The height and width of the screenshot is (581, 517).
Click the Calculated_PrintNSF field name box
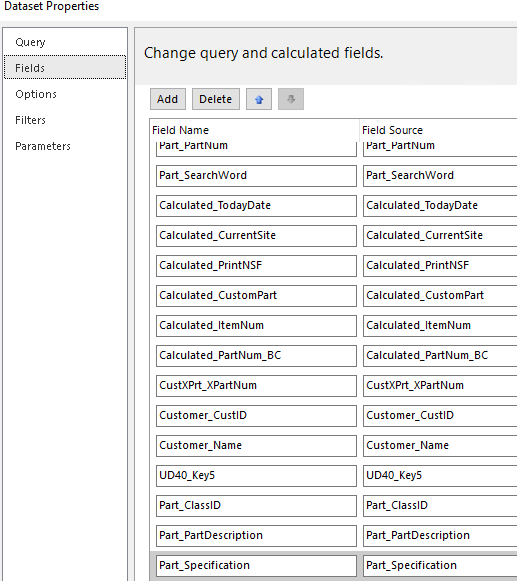256,266
